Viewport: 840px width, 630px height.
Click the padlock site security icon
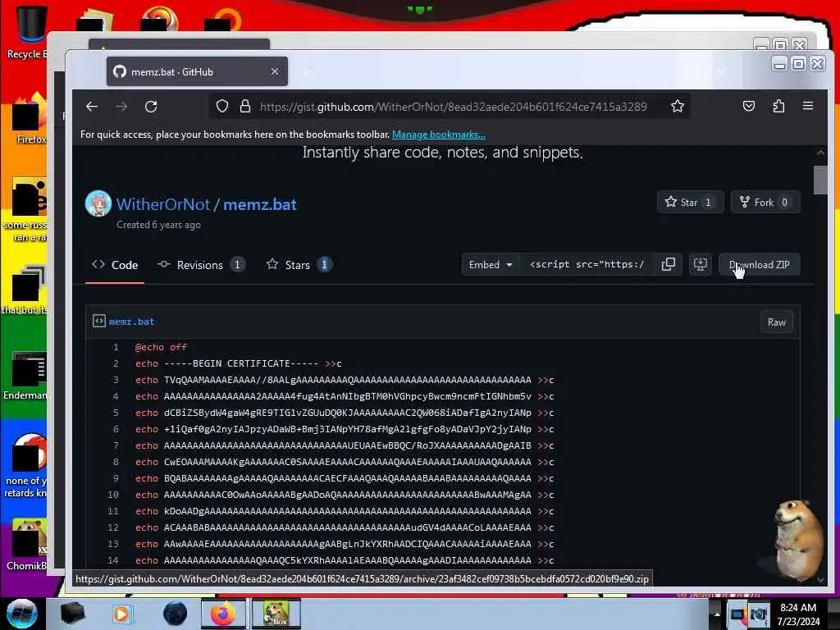point(245,106)
